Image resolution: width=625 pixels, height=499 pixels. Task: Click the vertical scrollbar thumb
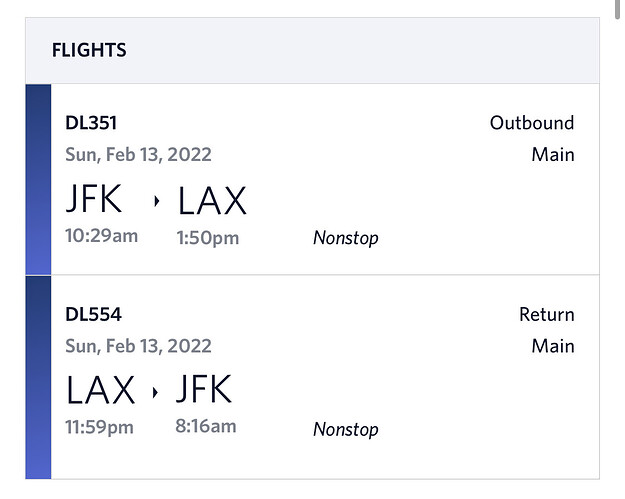[617, 9]
